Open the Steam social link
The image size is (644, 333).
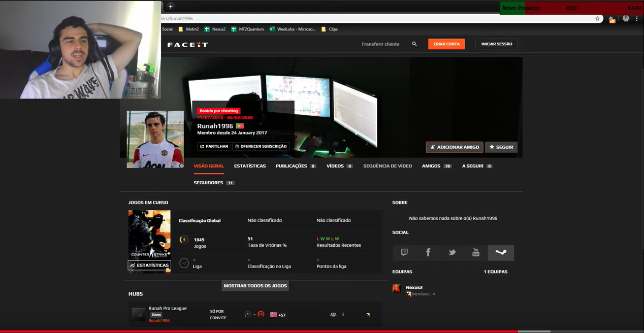click(x=501, y=252)
